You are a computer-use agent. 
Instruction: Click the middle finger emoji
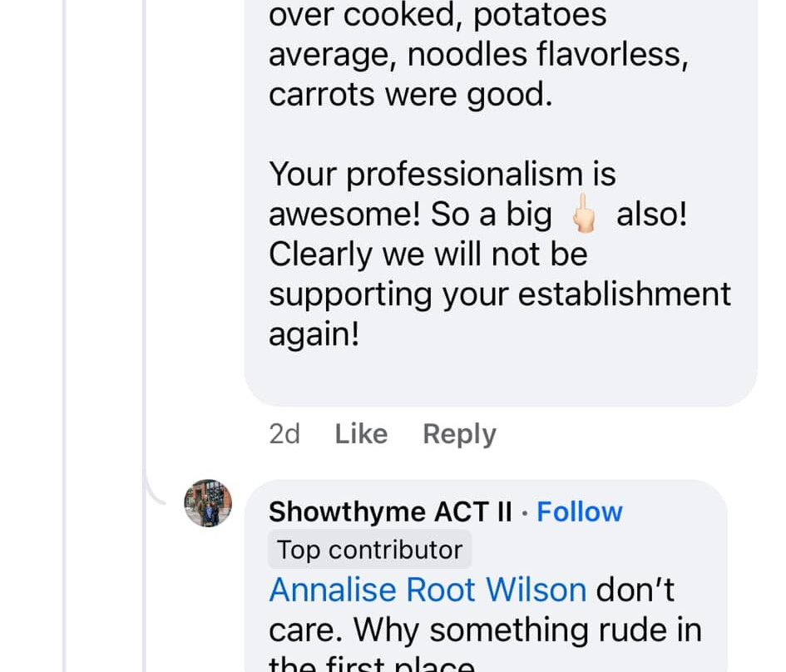(585, 215)
